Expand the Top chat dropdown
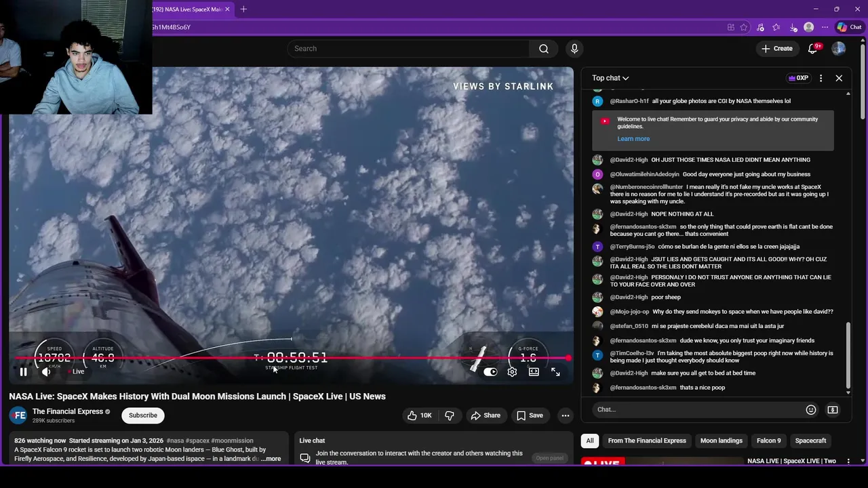868x488 pixels. (610, 78)
